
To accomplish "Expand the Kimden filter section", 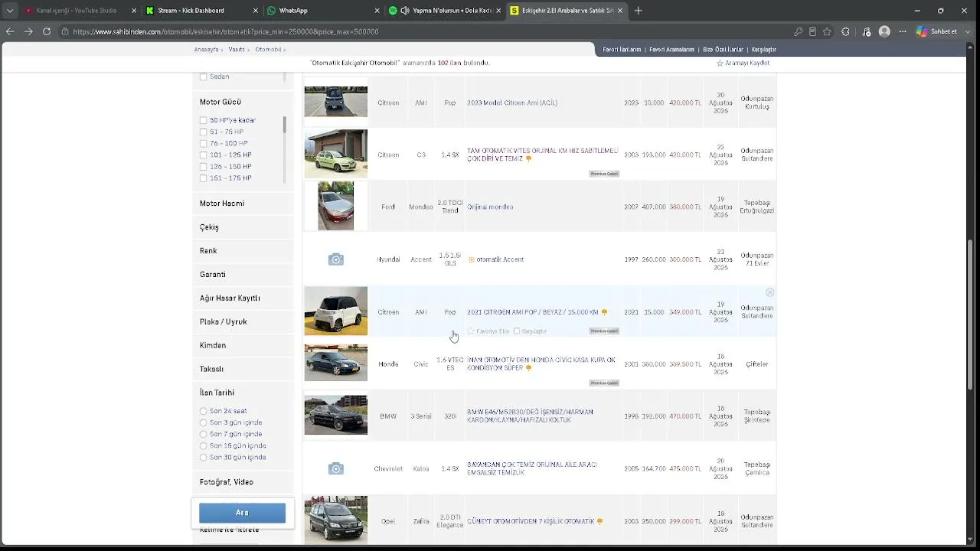I will point(243,346).
